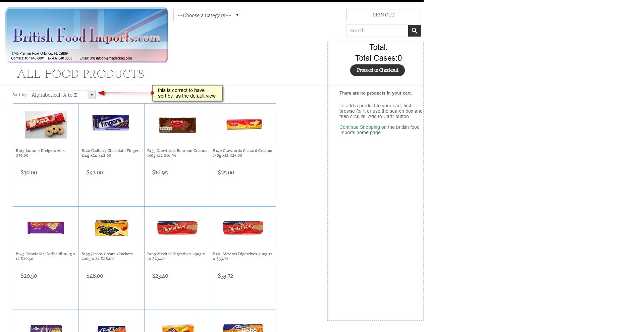Click Proceed to Checkout button

[377, 70]
